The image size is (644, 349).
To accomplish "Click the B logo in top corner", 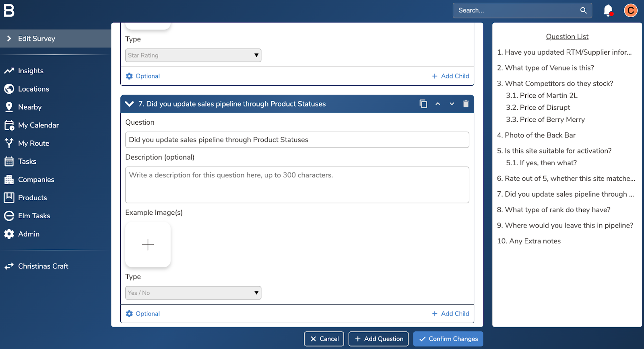I will [9, 10].
